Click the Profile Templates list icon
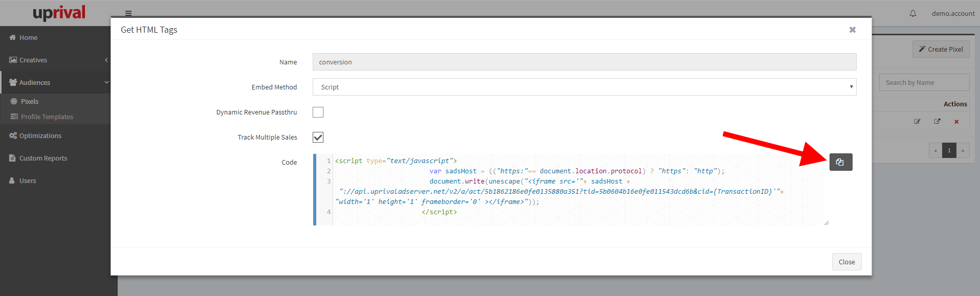The width and height of the screenshot is (980, 296). 14,117
